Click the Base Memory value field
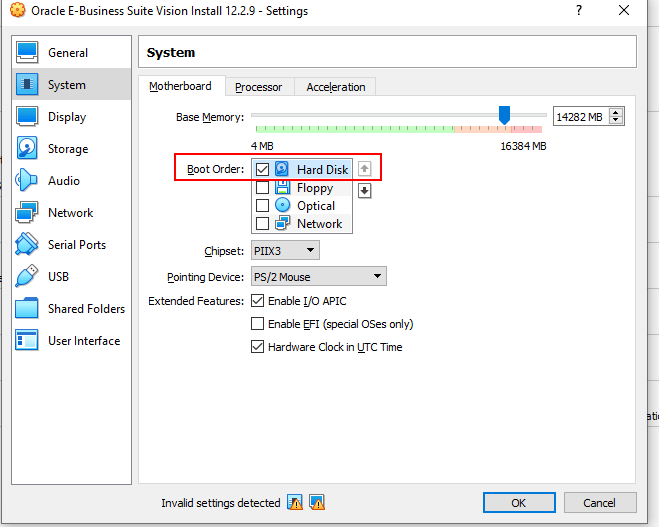This screenshot has height=527, width=659. (x=580, y=117)
